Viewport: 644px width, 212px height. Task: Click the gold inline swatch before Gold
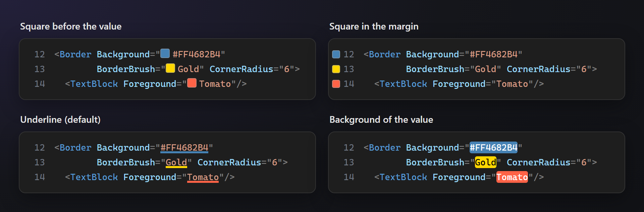click(x=170, y=68)
